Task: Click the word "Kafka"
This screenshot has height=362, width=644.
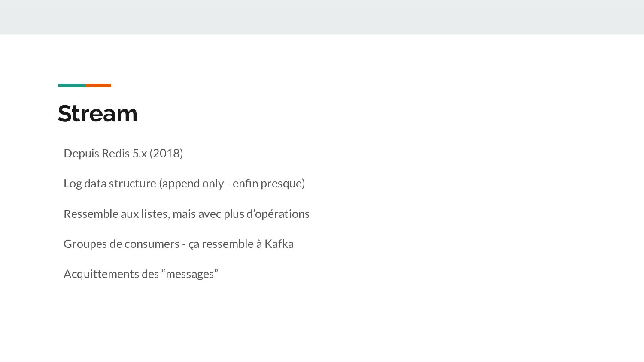Action: tap(279, 244)
